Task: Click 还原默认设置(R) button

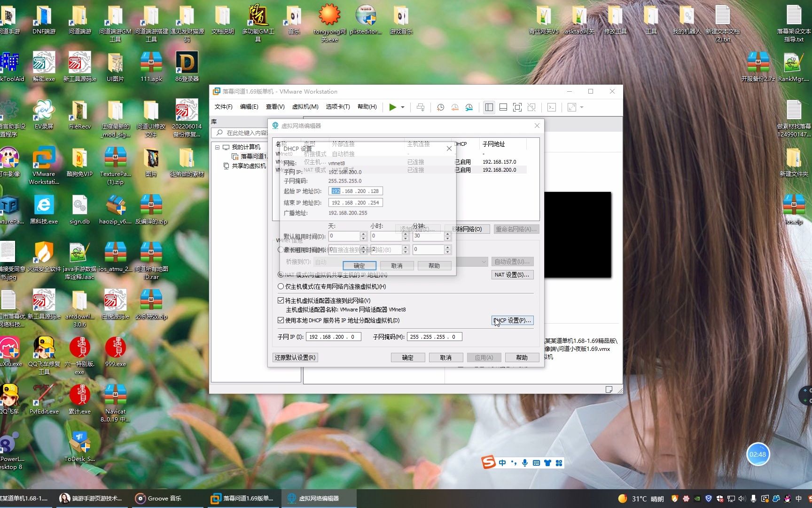Action: pyautogui.click(x=295, y=357)
